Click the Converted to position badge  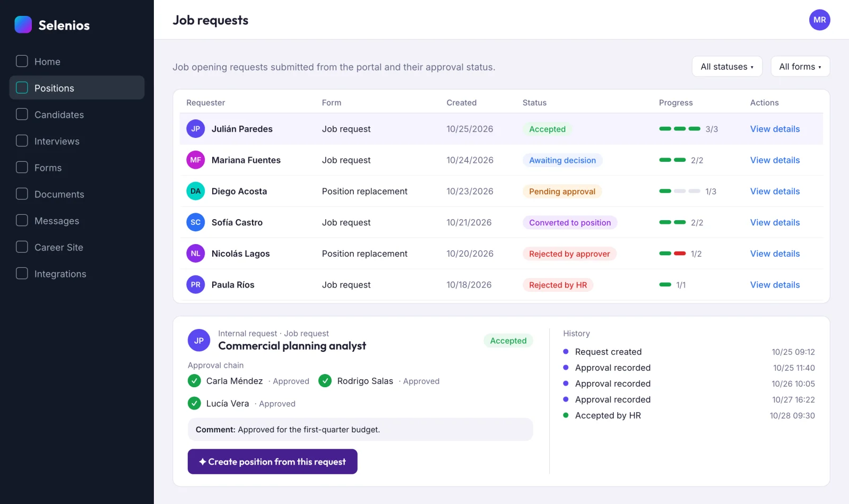point(570,223)
